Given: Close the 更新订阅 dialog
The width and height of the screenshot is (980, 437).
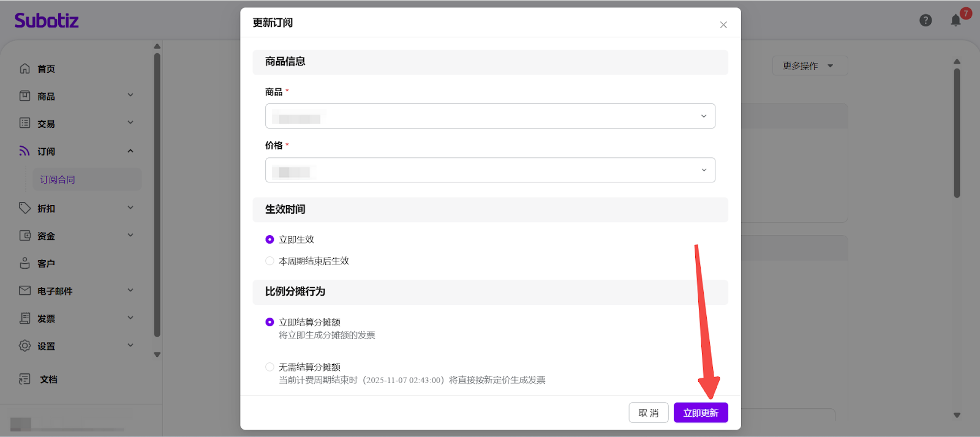Looking at the screenshot, I should click(723, 25).
